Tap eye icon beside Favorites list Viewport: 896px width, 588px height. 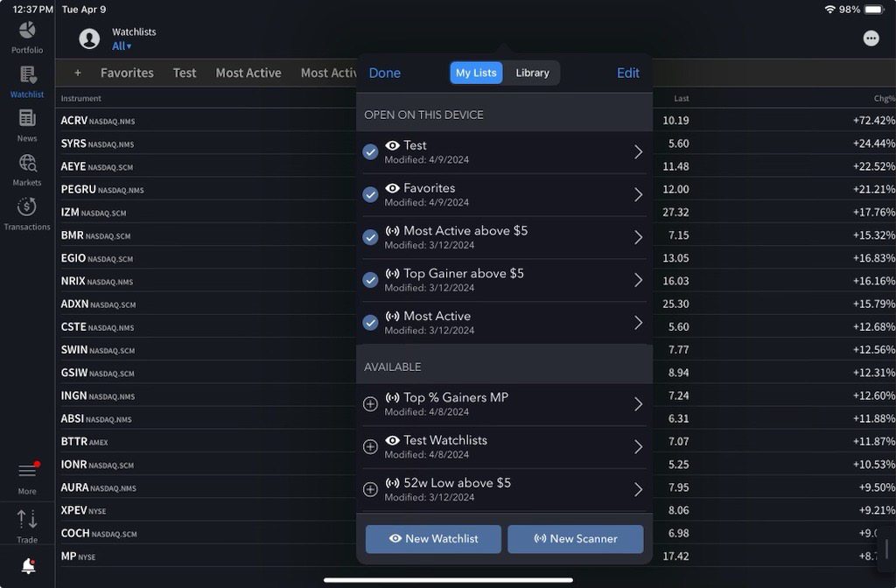click(x=392, y=188)
